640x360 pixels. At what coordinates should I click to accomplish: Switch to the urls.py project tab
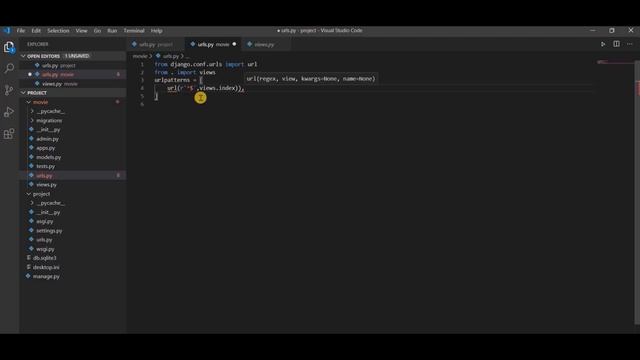click(156, 44)
